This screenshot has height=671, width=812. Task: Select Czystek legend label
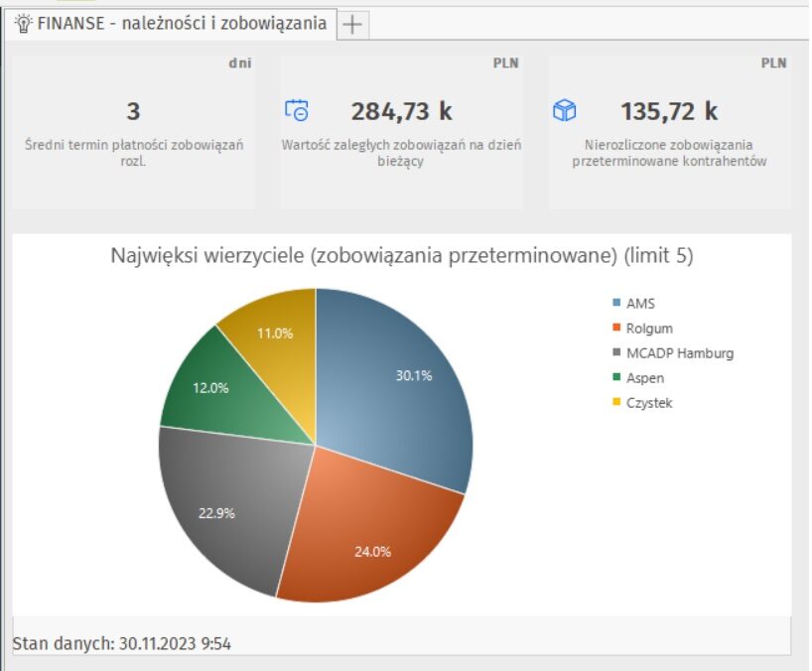click(649, 403)
